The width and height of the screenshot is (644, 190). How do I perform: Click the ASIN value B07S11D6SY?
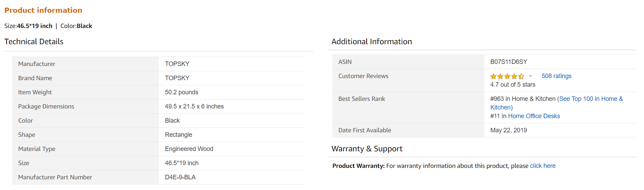pos(509,62)
